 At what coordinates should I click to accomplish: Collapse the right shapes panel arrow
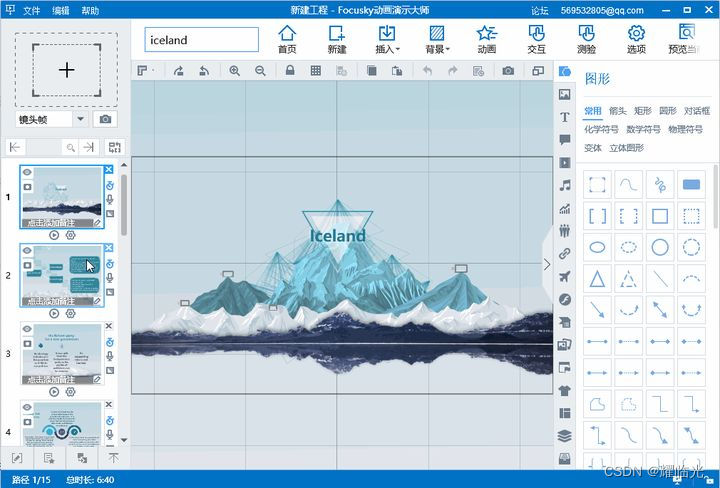(x=547, y=264)
